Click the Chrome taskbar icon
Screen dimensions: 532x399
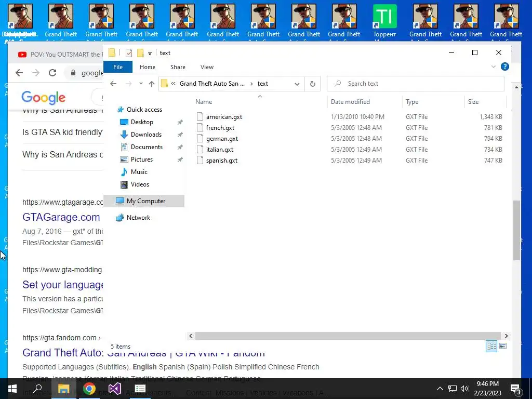point(89,389)
